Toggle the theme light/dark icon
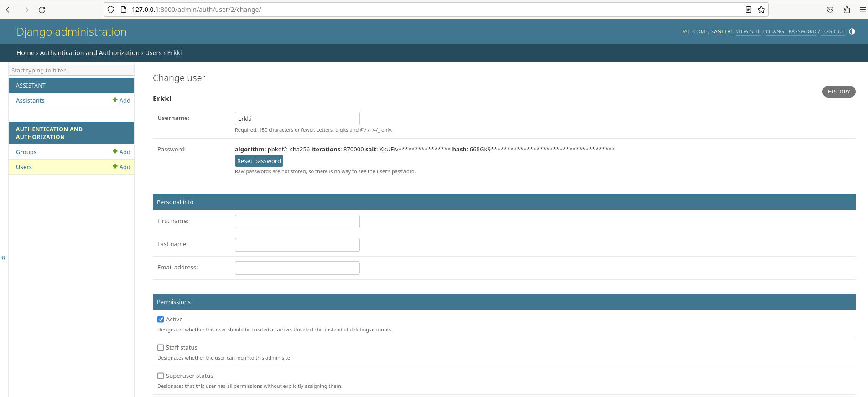This screenshot has height=397, width=868. (x=852, y=31)
